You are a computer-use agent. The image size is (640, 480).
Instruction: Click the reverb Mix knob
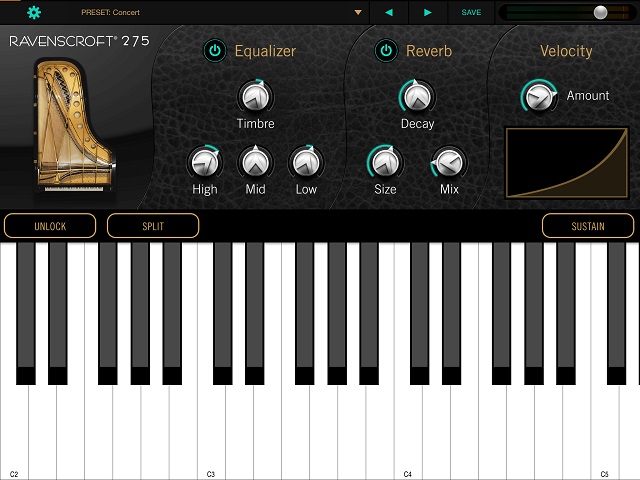[449, 163]
